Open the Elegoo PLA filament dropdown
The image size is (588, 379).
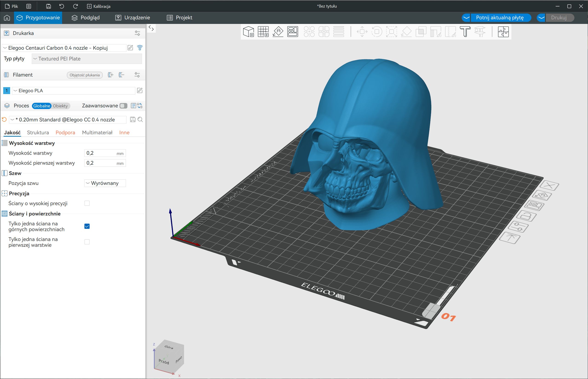tap(74, 91)
